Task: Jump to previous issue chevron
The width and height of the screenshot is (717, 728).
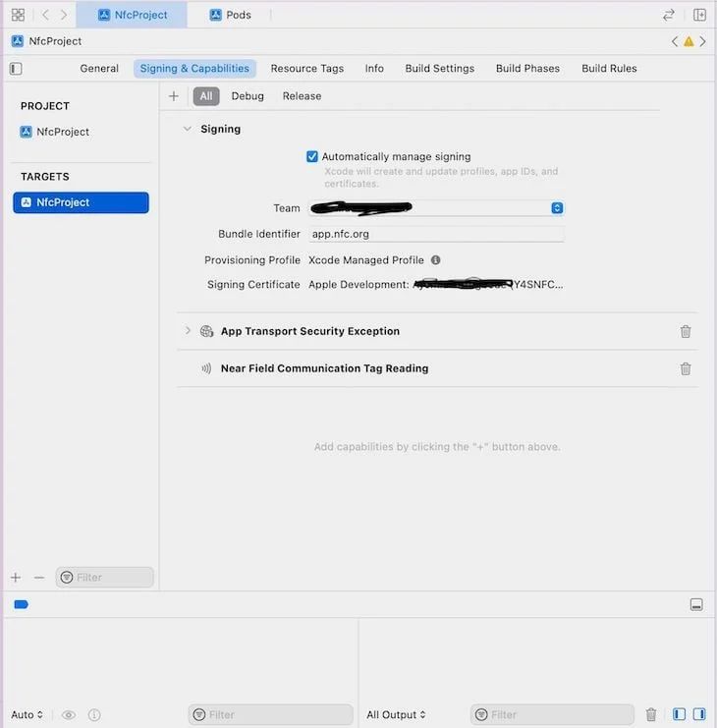Action: coord(675,42)
